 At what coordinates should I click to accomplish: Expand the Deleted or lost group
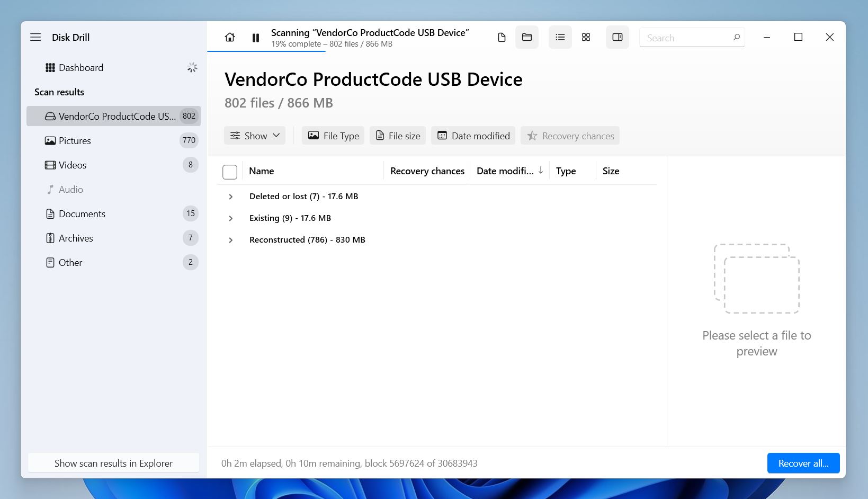231,197
